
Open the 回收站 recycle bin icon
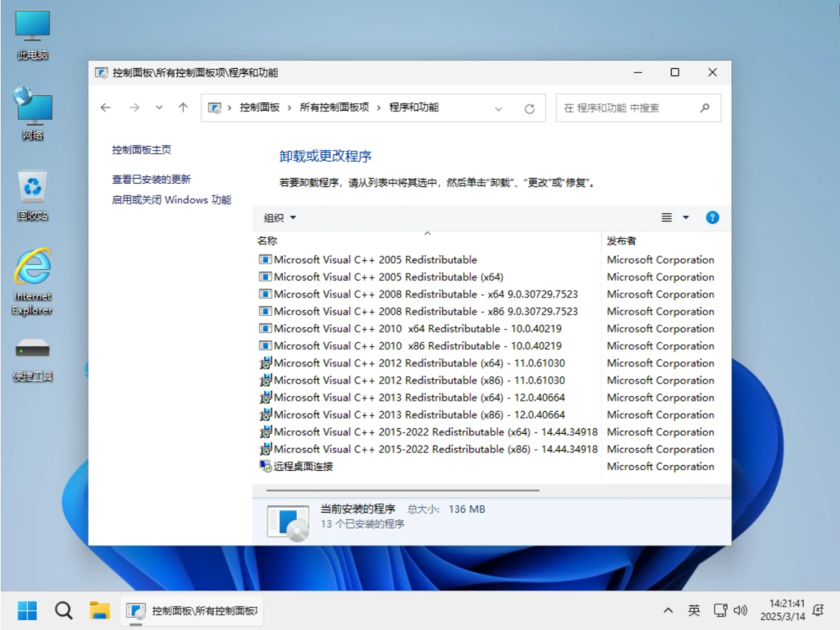[x=32, y=195]
